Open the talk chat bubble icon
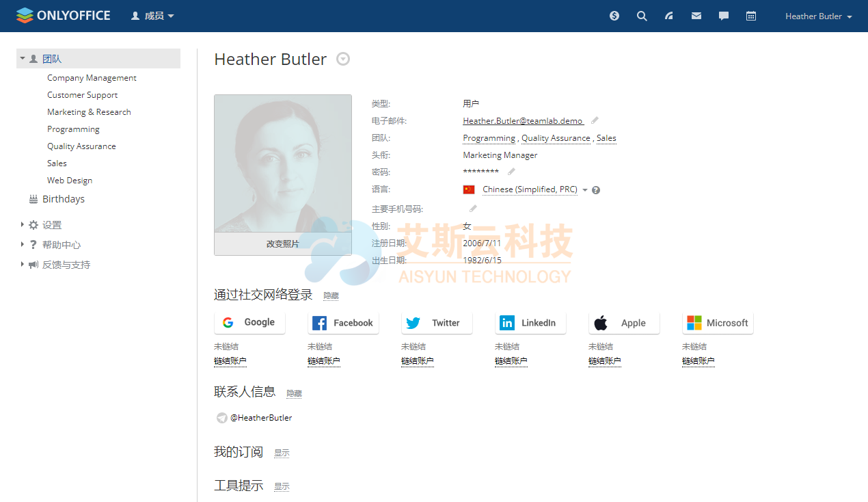Screen dimensions: 868x502 [723, 16]
